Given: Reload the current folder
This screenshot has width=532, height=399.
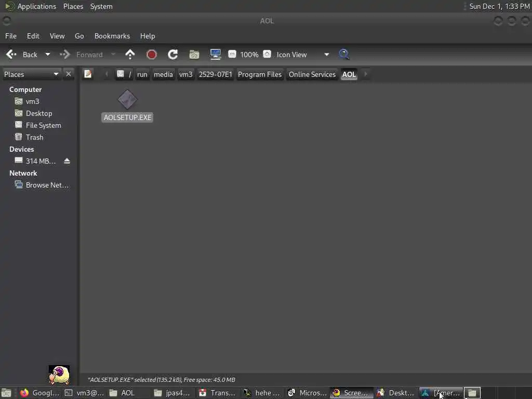Looking at the screenshot, I should [x=172, y=55].
